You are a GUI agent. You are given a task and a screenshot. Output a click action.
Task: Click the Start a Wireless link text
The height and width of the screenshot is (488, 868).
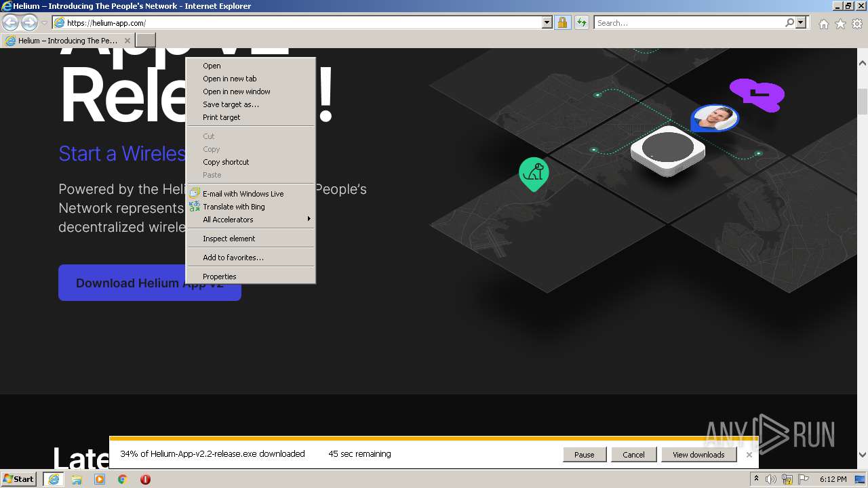[x=122, y=154]
